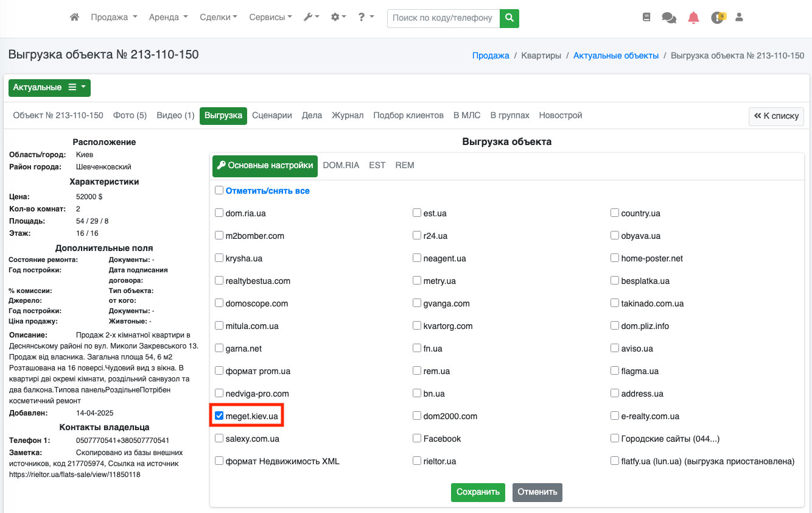Open the alert icon with badge
The image size is (812, 513).
coord(718,18)
